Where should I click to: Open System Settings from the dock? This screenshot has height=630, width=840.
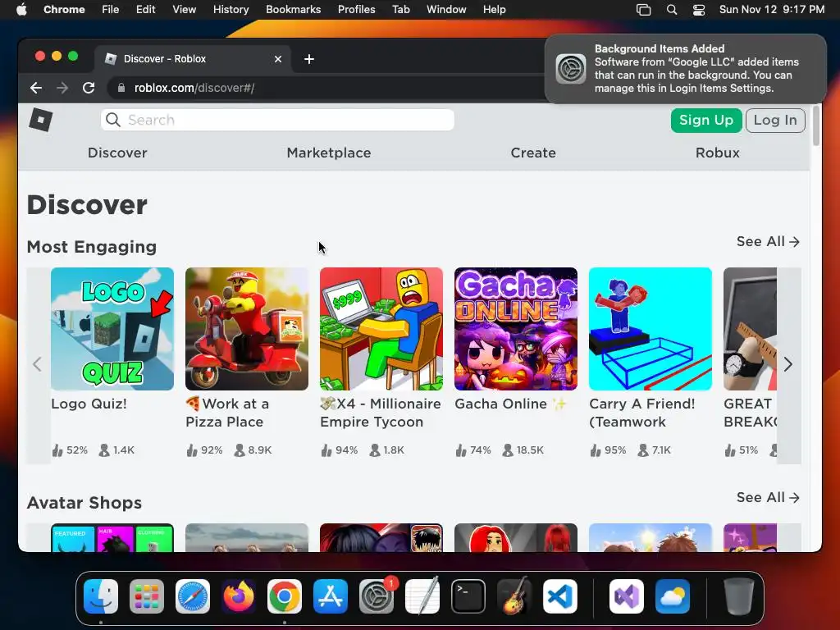377,596
